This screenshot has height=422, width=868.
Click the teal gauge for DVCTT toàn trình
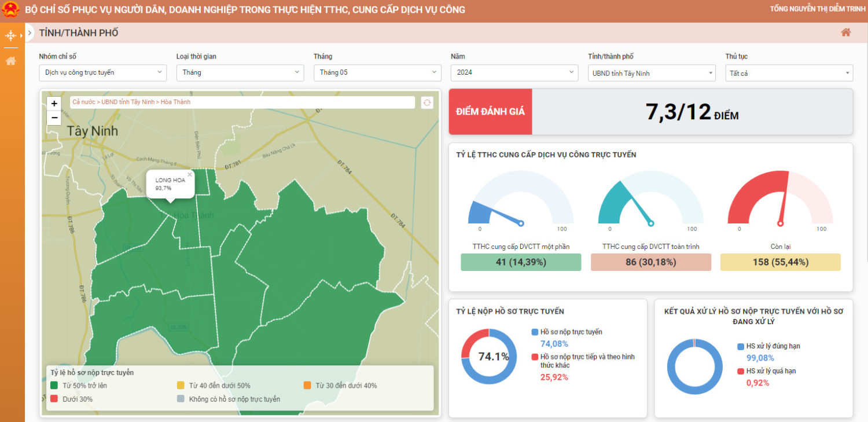[x=651, y=198]
